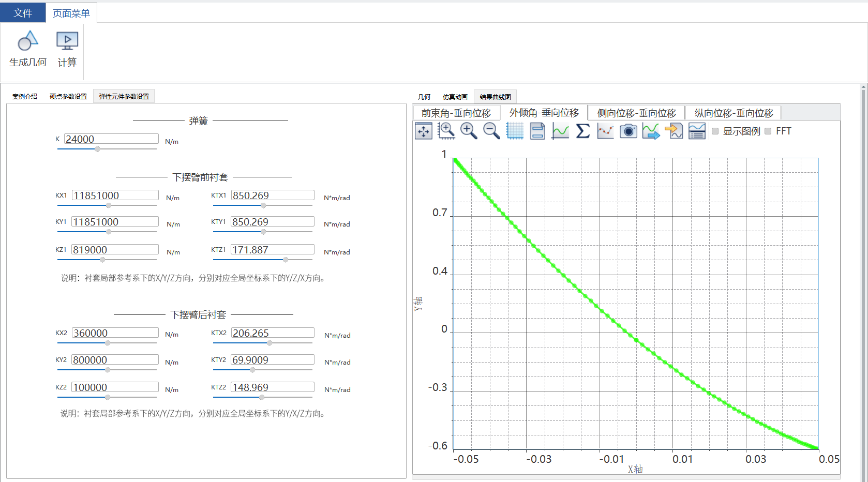Click the camera snapshot icon

[x=628, y=131]
